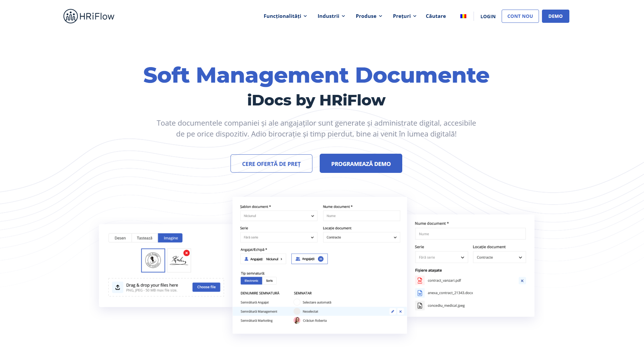Select the round stamp thumbnail

[153, 260]
